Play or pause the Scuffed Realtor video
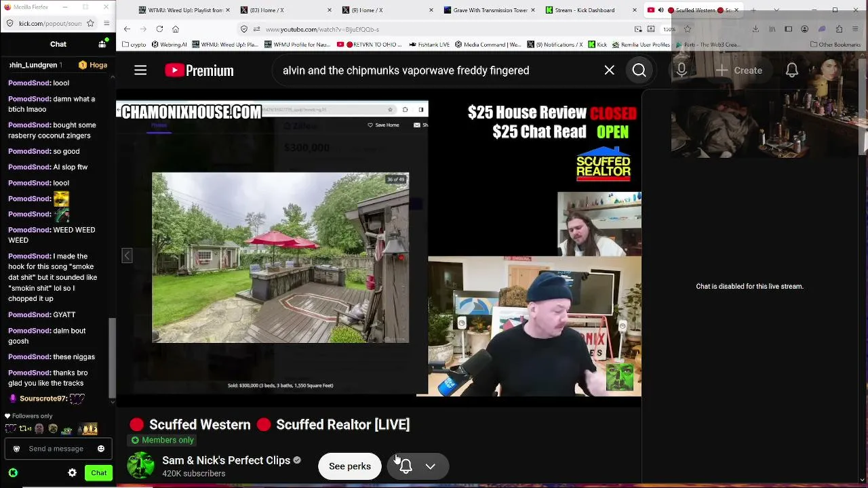This screenshot has height=488, width=868. click(378, 248)
